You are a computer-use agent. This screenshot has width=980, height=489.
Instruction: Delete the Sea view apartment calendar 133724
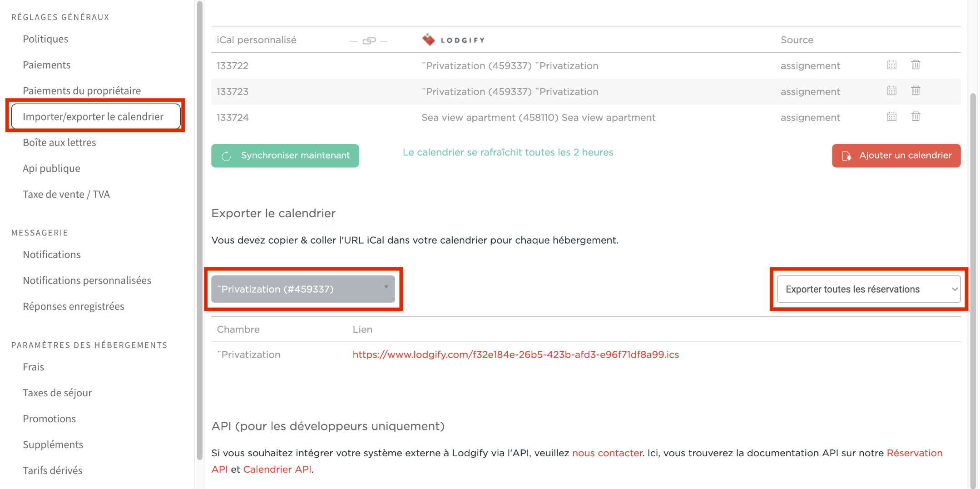916,117
